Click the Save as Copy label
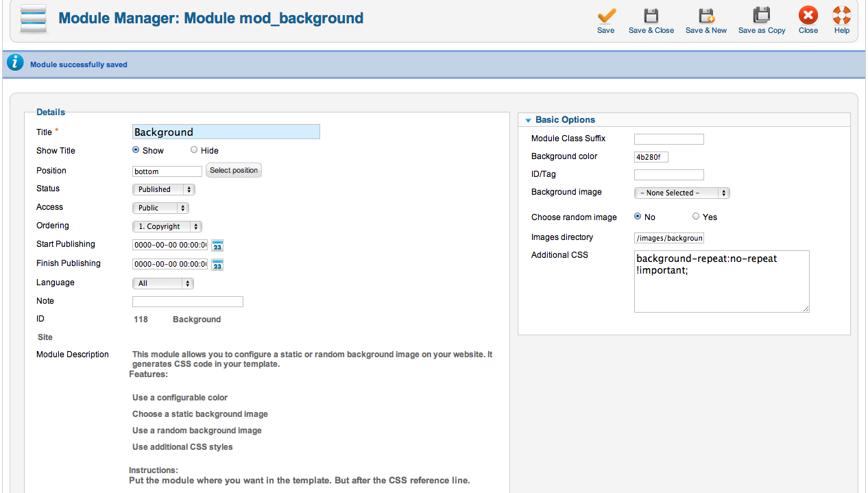868x493 pixels. pos(762,30)
